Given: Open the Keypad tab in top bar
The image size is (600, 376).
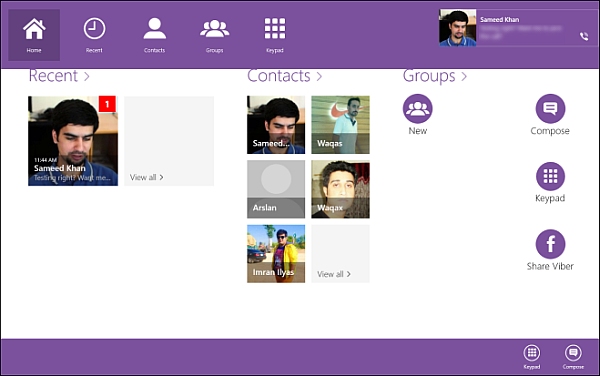Looking at the screenshot, I should [275, 35].
